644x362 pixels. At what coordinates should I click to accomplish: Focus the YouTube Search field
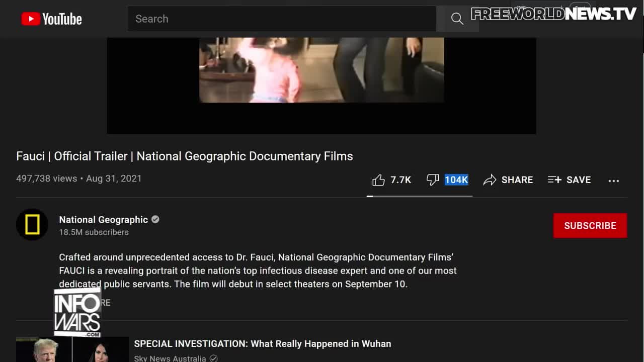coord(282,19)
